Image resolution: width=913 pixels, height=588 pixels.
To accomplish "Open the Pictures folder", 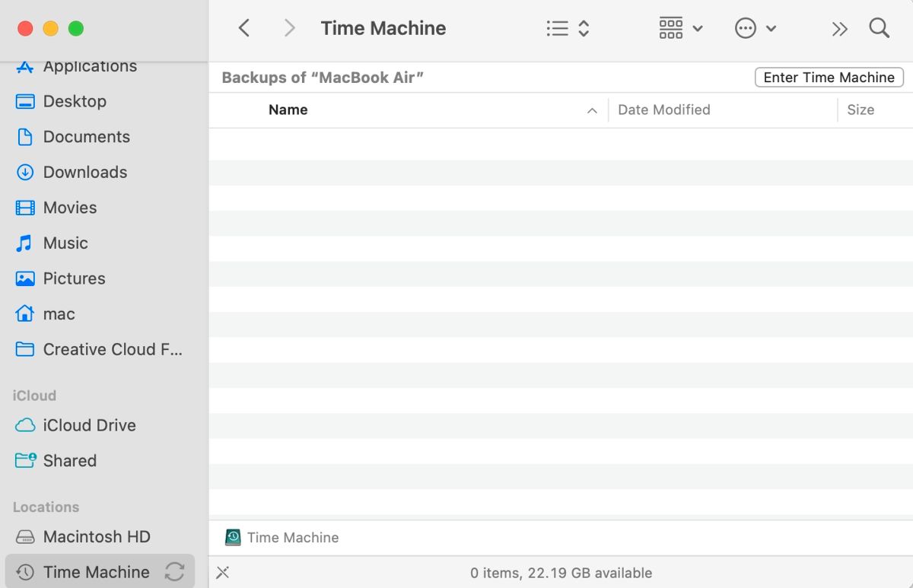I will 75,278.
